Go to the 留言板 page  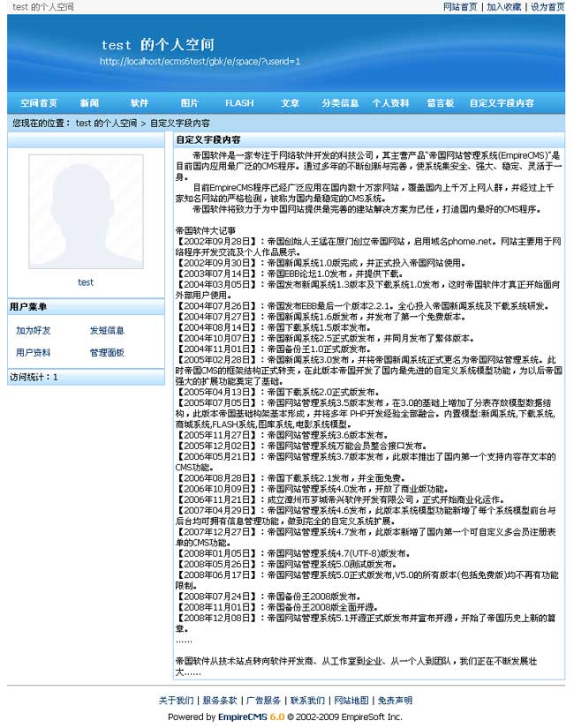(440, 103)
